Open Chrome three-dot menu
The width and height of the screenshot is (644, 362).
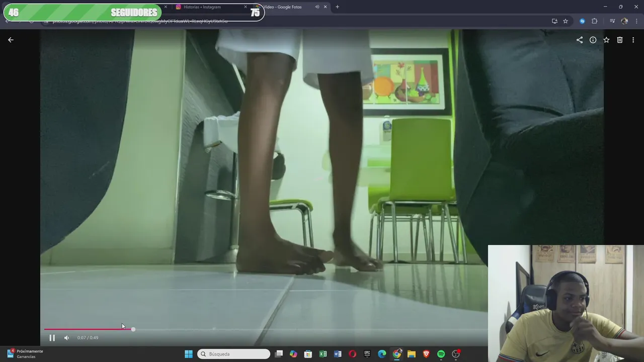(x=637, y=21)
